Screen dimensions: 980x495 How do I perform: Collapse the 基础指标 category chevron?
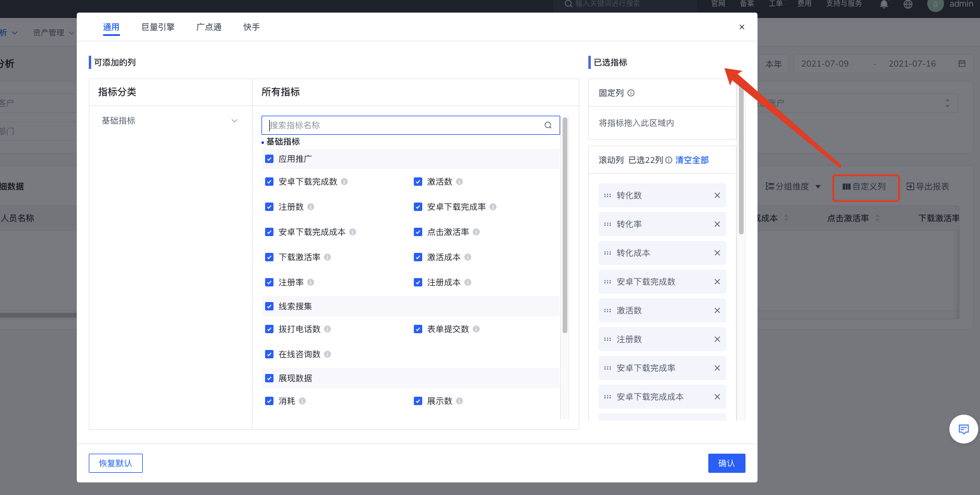tap(235, 120)
